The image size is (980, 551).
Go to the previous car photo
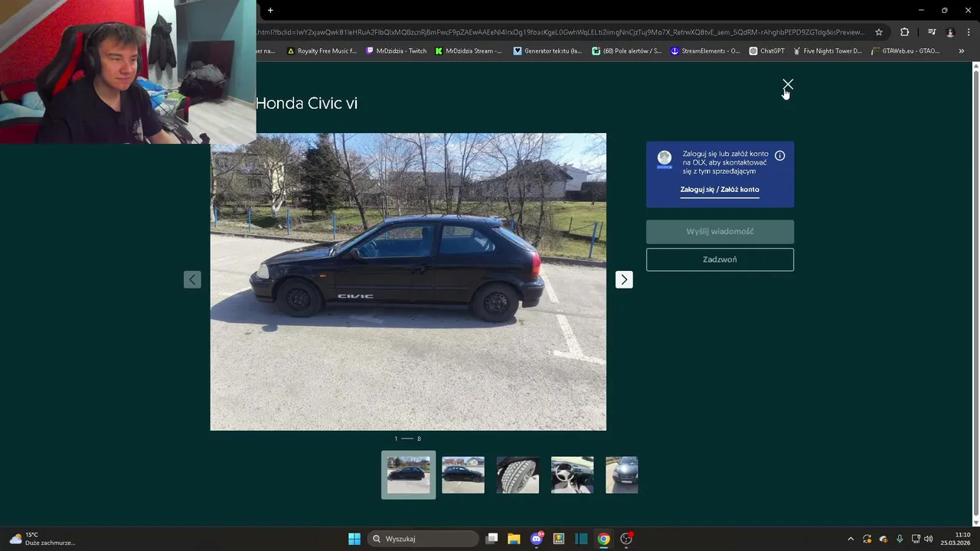pos(192,279)
